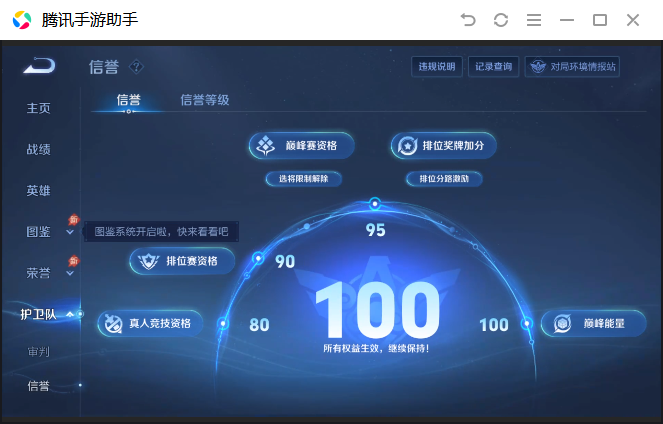Click the title bar undo arrow icon
The width and height of the screenshot is (663, 424).
(468, 20)
